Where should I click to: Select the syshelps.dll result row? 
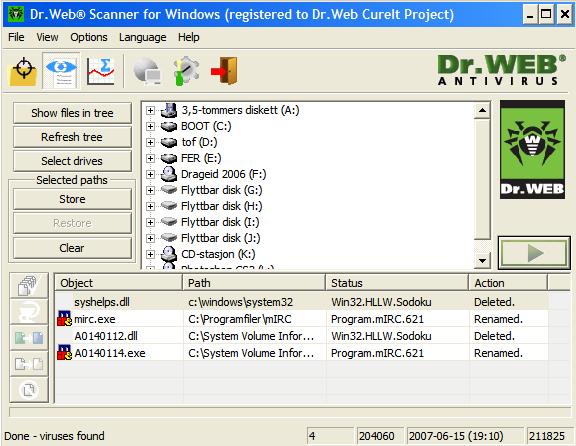tap(302, 302)
